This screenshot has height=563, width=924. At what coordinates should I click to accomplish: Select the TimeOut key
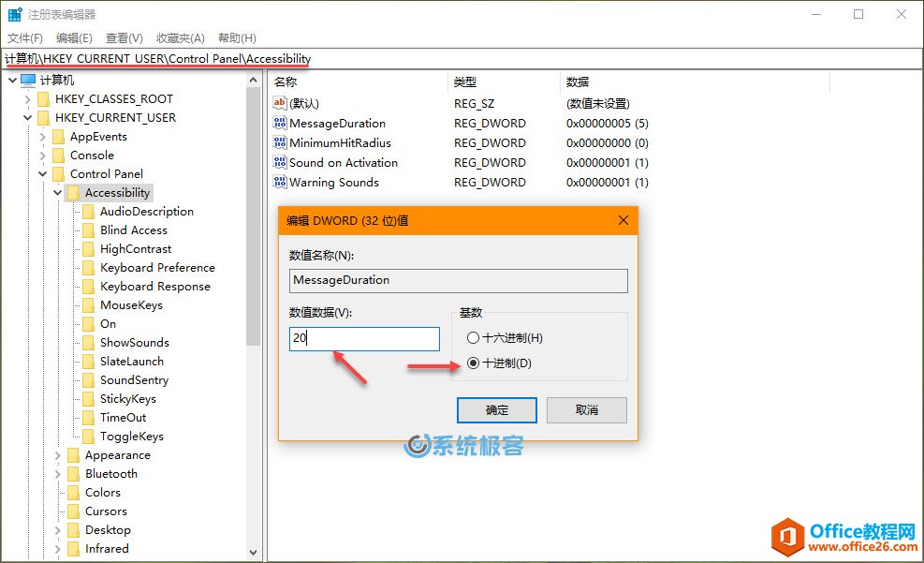(x=124, y=418)
